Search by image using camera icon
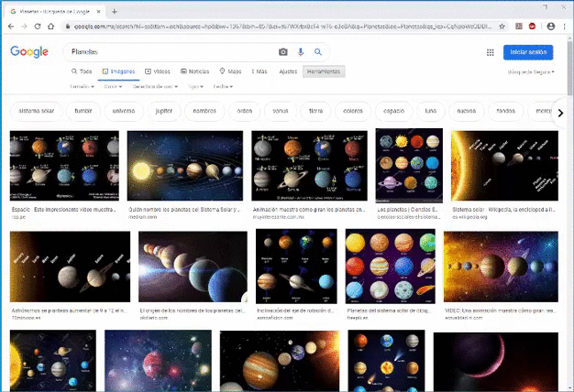Screen dimensions: 574x392 coord(283,52)
